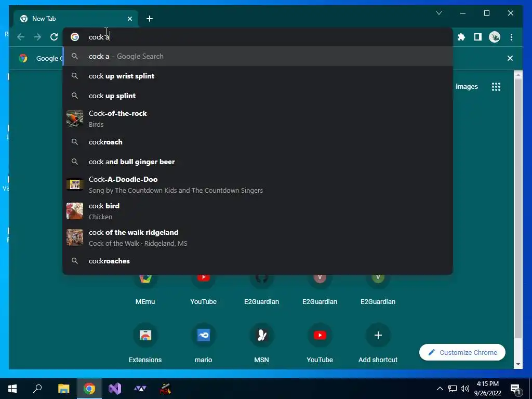Select the Cock-A-Doodle-Doo song suggestion

click(258, 184)
